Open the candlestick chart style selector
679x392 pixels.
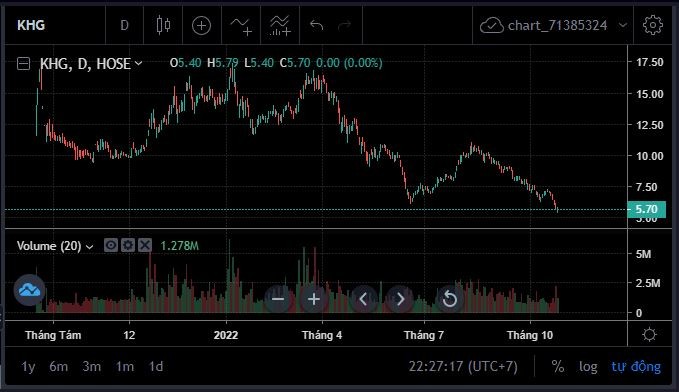point(163,25)
